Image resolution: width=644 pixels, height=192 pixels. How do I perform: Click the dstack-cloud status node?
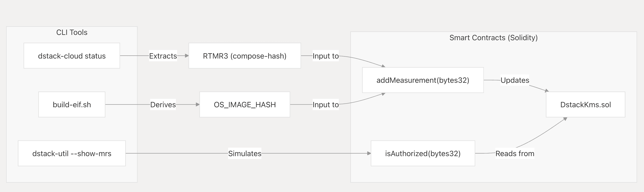tap(72, 56)
